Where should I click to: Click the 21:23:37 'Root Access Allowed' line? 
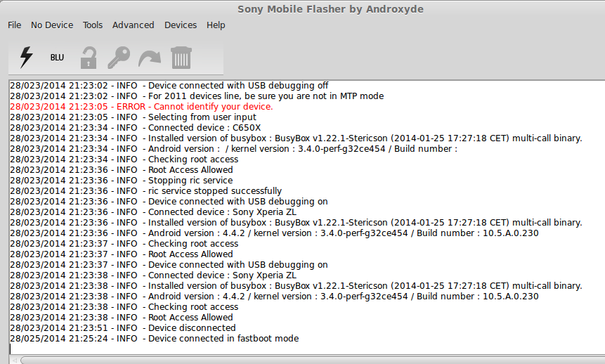121,254
